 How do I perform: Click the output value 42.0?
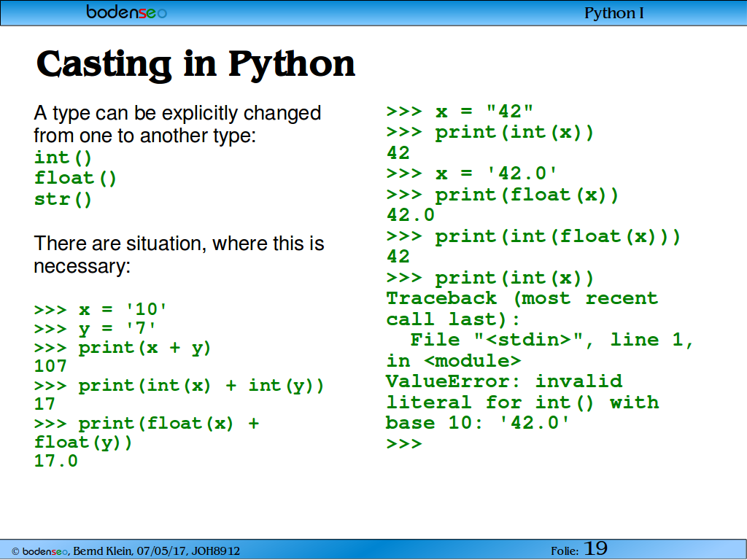click(411, 215)
